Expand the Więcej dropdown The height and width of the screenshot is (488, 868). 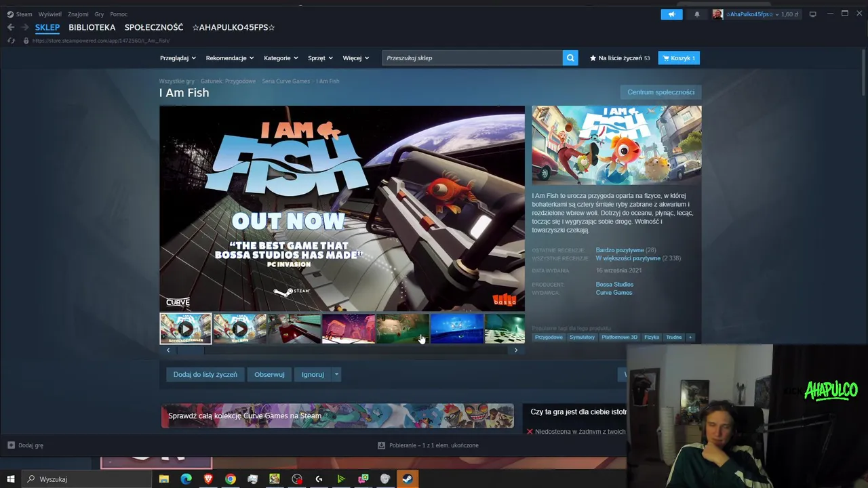(356, 58)
